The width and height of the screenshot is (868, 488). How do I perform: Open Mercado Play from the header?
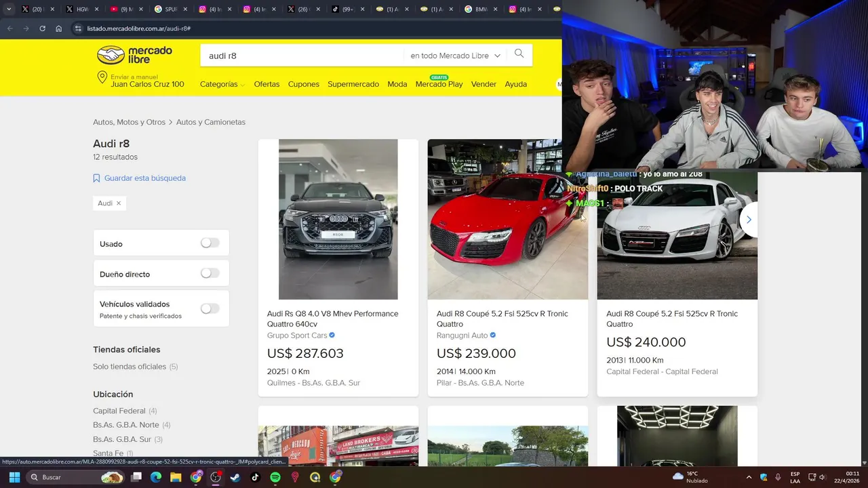pyautogui.click(x=439, y=84)
